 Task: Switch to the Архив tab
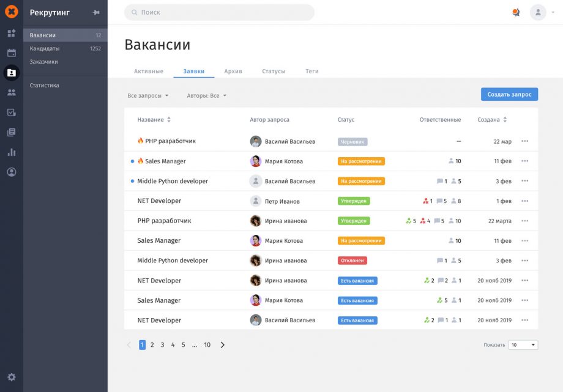[x=234, y=71]
